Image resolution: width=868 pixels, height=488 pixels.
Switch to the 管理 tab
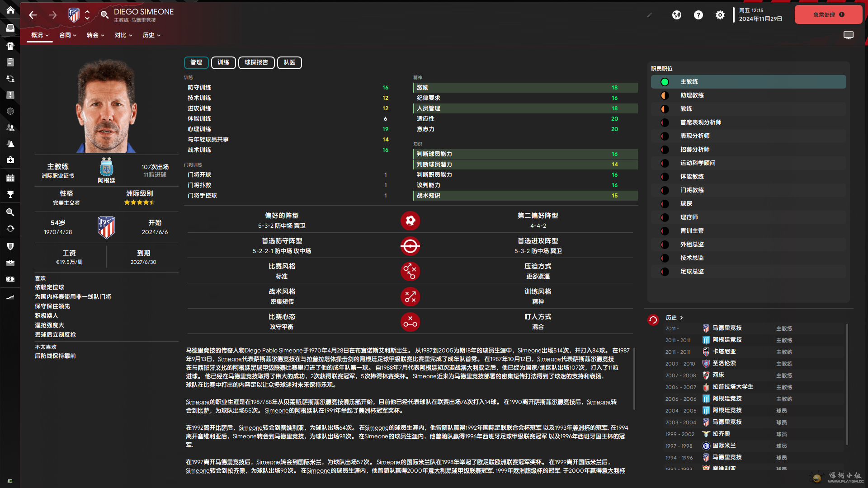click(196, 62)
